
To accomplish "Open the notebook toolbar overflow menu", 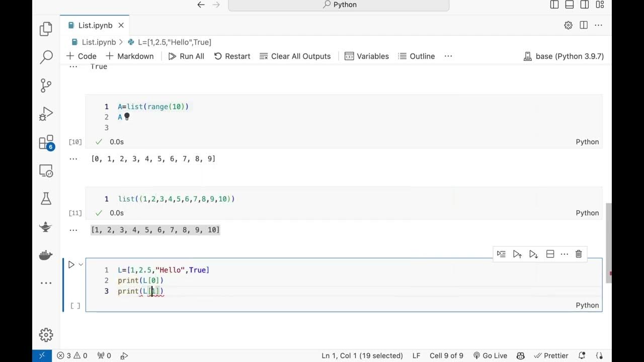I will point(448,56).
